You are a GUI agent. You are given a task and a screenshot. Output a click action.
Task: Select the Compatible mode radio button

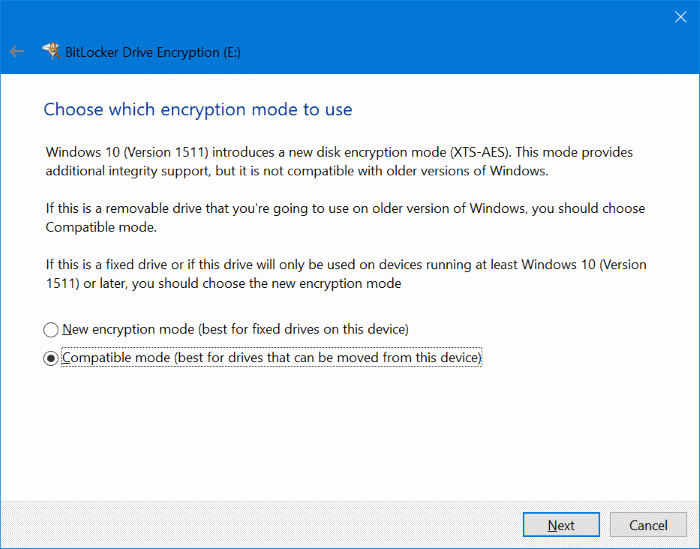(51, 358)
